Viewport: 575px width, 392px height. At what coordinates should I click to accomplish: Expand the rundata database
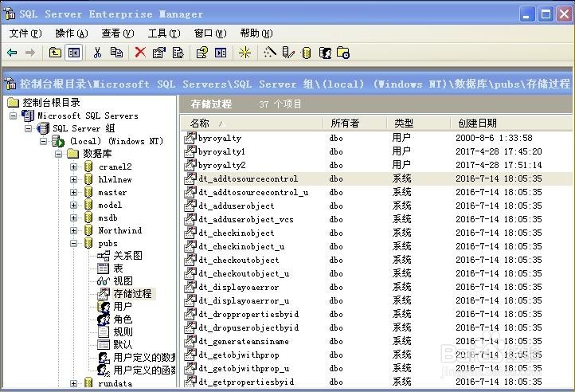(74, 383)
